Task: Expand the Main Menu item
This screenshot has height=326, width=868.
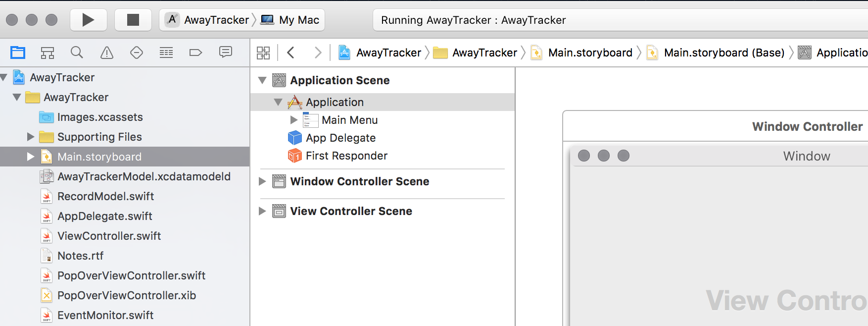Action: (294, 120)
